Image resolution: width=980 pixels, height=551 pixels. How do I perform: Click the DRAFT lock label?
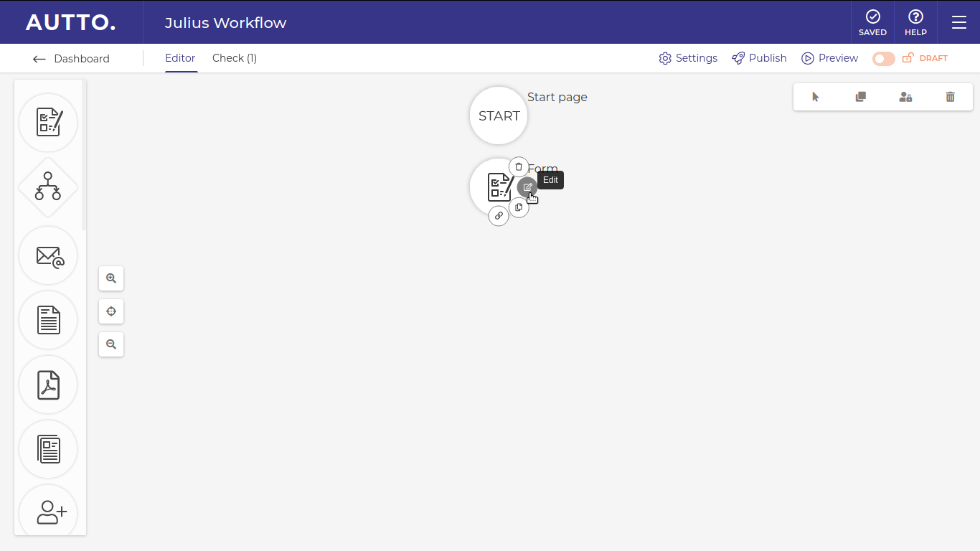pyautogui.click(x=925, y=58)
